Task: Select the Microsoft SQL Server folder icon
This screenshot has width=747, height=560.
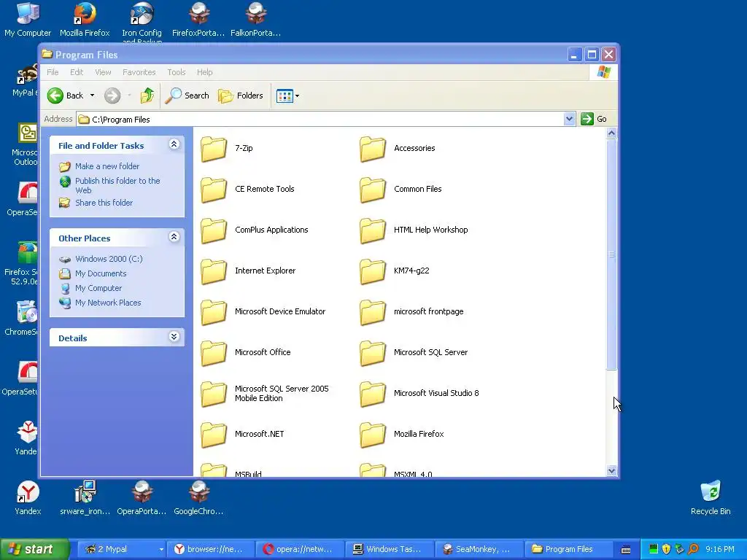Action: point(373,353)
